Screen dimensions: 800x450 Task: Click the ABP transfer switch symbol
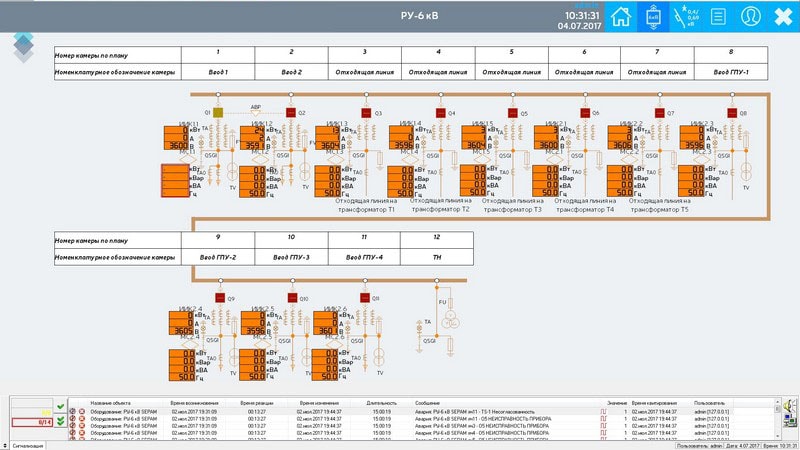pyautogui.click(x=256, y=112)
